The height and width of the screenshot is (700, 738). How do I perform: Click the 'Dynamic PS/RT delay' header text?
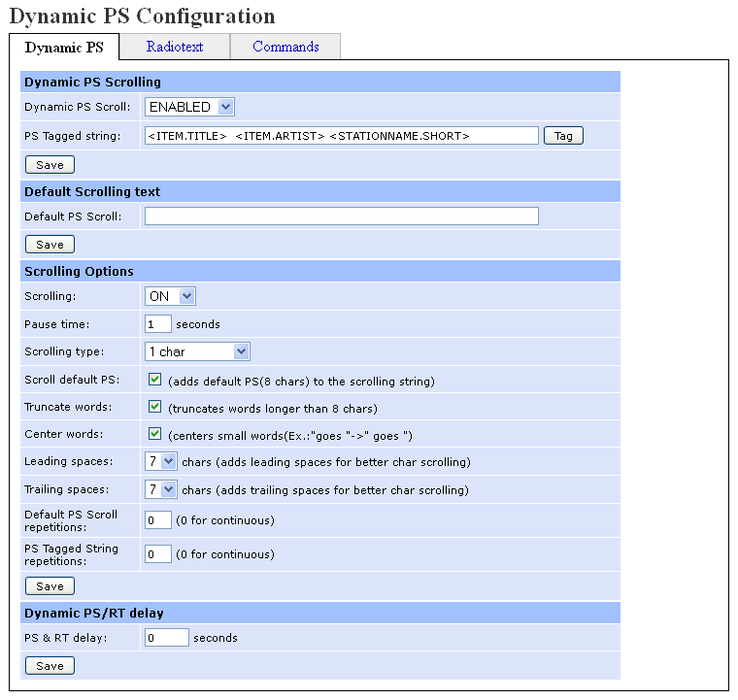point(93,614)
